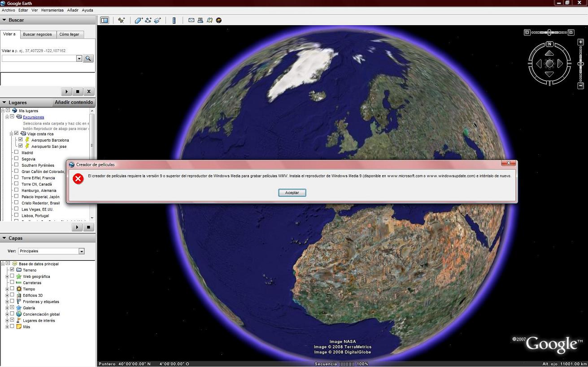Click the zoom in plus button

(x=580, y=42)
